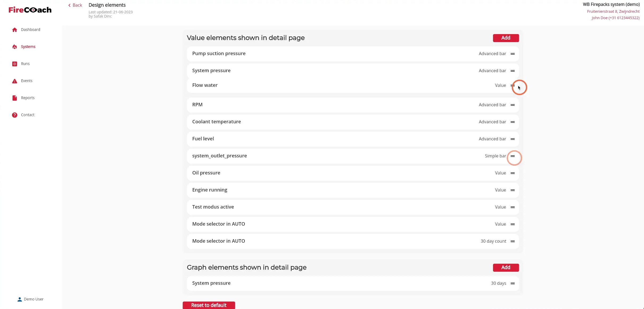
Task: Reset design elements to default
Action: (209, 305)
